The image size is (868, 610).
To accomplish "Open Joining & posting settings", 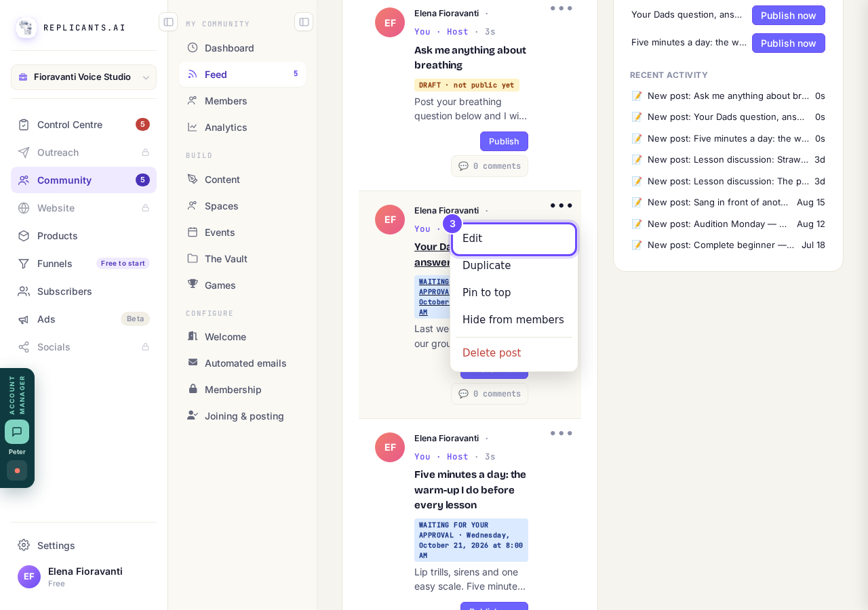I will click(242, 416).
